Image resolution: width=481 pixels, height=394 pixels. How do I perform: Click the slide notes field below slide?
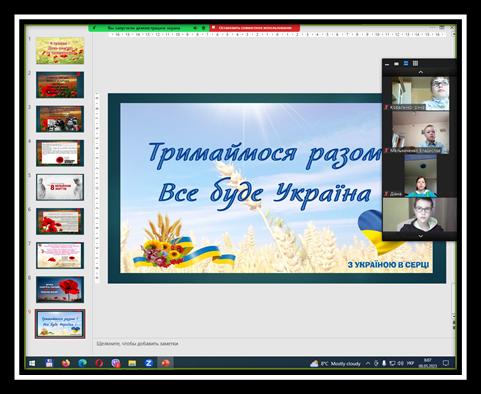point(273,343)
